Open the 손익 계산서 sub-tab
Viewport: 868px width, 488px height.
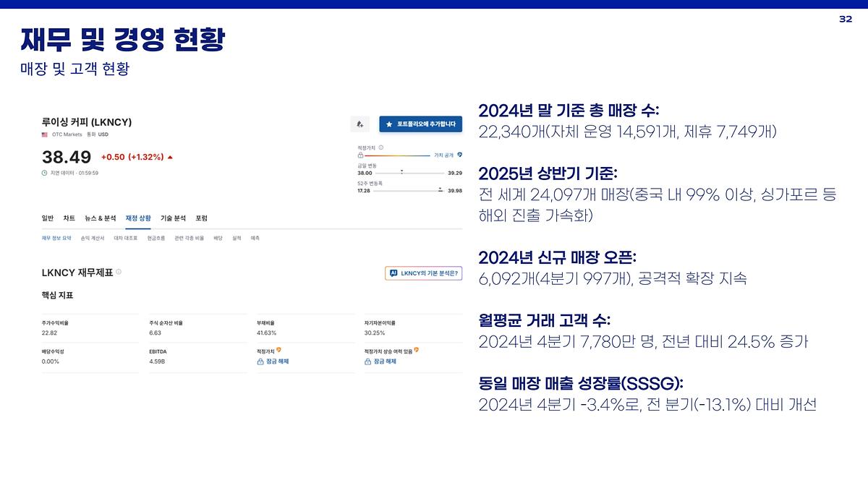(x=93, y=238)
